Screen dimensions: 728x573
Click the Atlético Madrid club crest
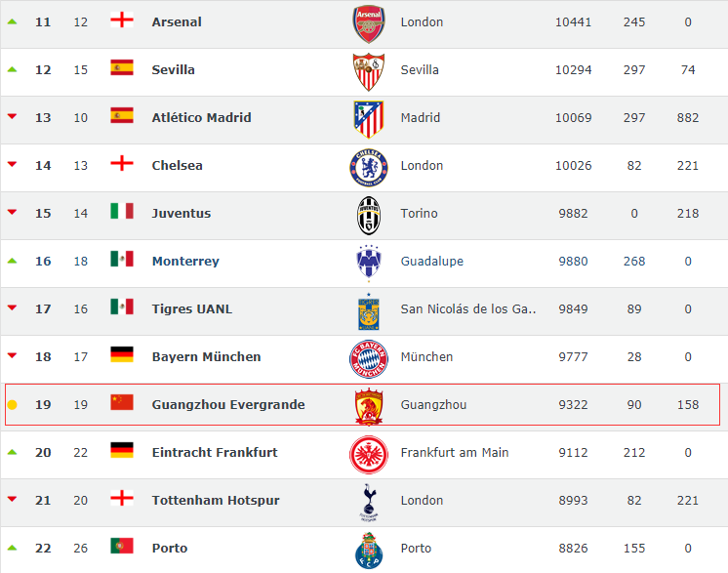point(369,119)
